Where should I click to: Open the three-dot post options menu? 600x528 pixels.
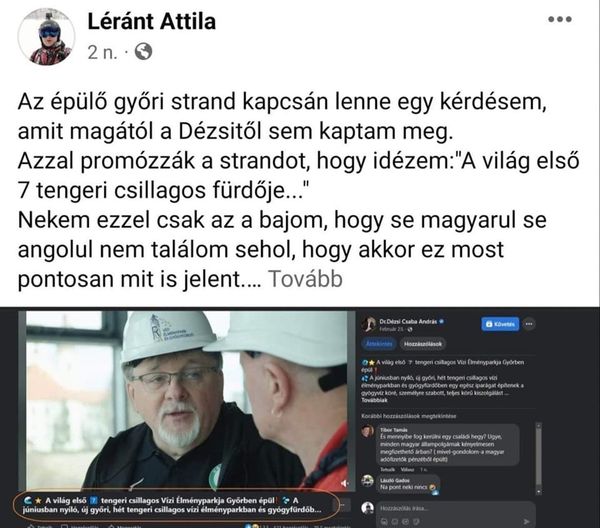point(560,19)
